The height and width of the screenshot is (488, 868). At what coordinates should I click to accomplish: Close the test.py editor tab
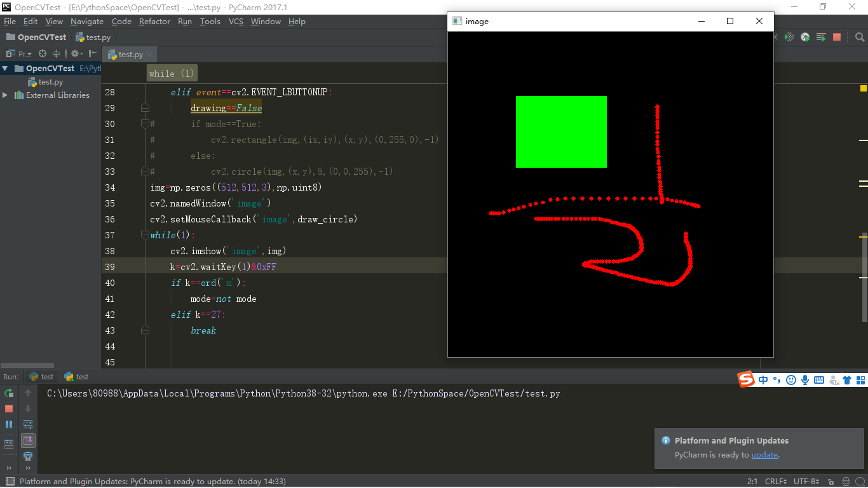[151, 55]
